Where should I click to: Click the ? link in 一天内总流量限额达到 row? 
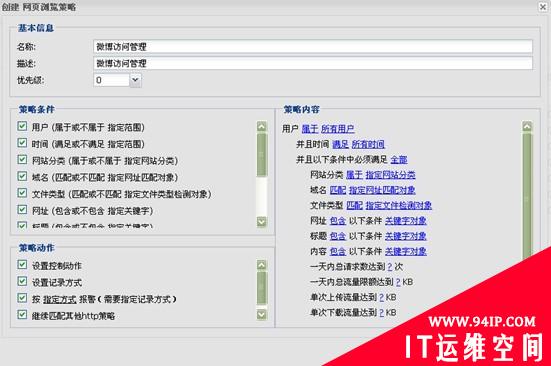[x=398, y=282]
